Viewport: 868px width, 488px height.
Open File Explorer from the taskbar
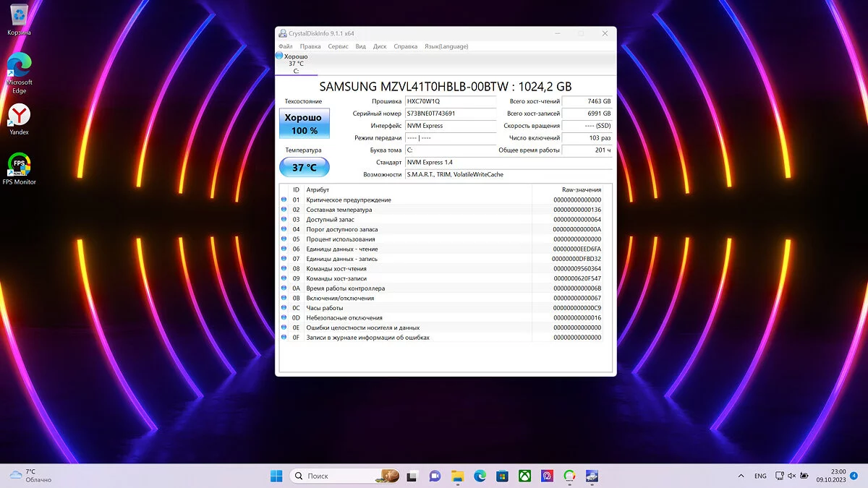(x=457, y=476)
